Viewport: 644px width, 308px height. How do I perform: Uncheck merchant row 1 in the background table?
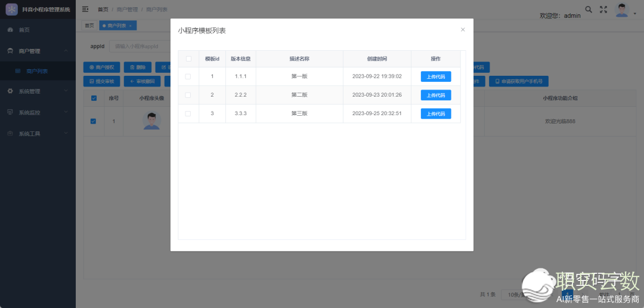(x=93, y=121)
